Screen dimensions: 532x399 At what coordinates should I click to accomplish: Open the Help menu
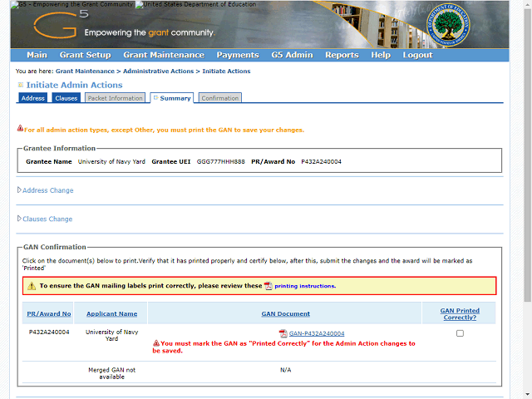click(381, 55)
